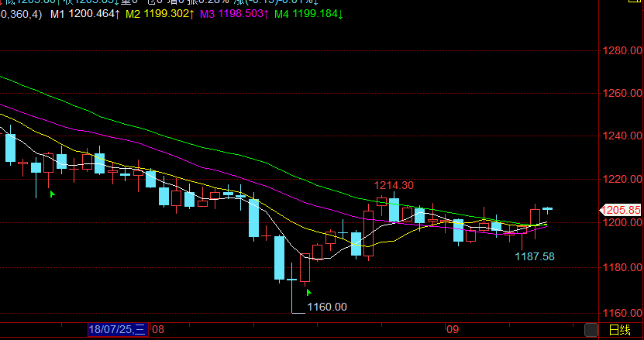Click the 1160.00 low annotation on the chart

(x=327, y=307)
